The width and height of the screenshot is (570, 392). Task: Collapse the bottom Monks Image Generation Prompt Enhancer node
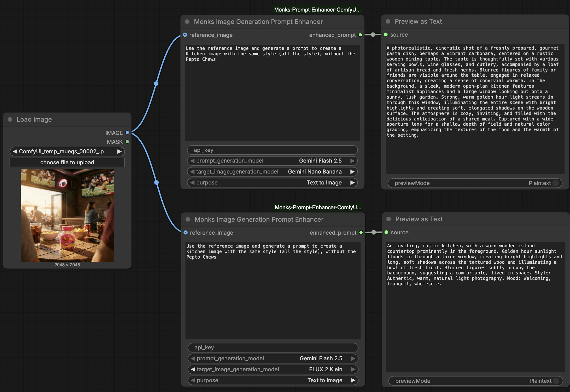coord(188,219)
